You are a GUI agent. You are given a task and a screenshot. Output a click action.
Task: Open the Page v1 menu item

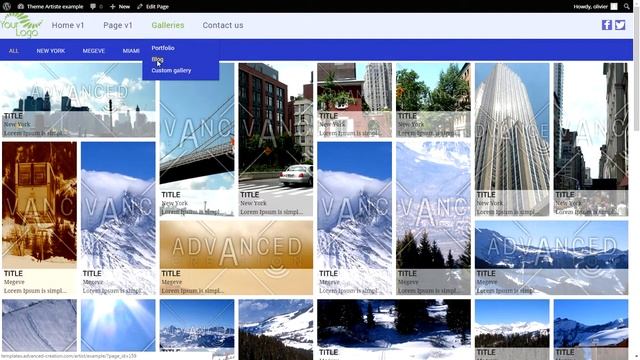coord(118,25)
